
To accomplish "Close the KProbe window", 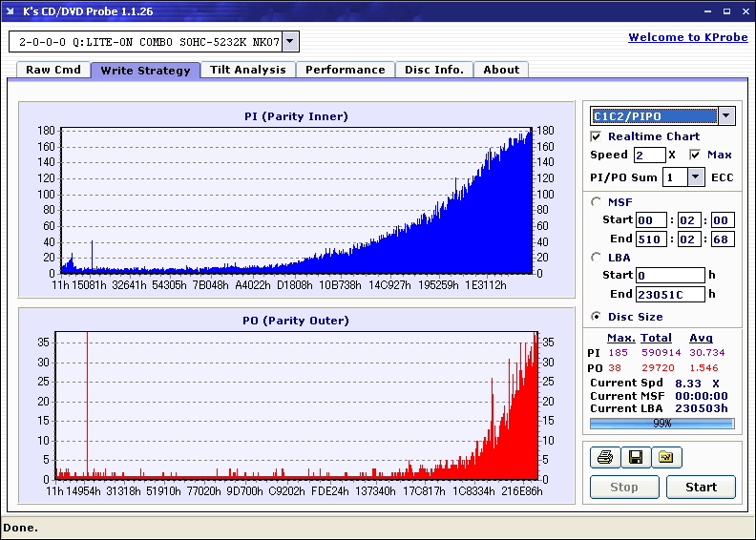I will [745, 11].
